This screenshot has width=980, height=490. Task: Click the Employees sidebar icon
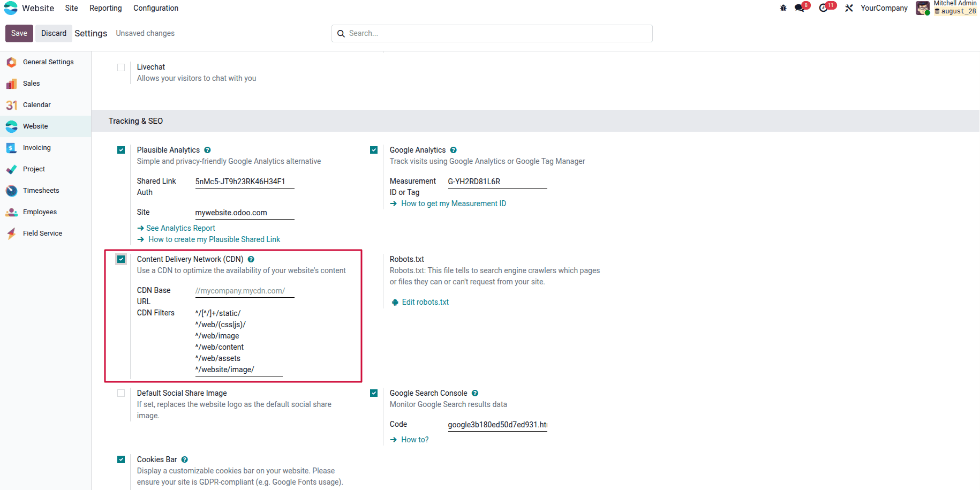click(x=11, y=212)
